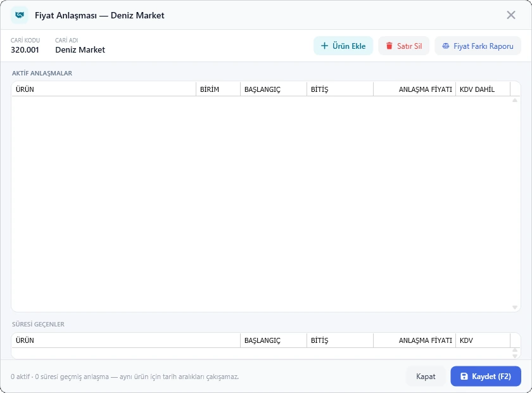The height and width of the screenshot is (393, 532).
Task: Click the cari adı value Deniz Market
Action: click(x=80, y=50)
